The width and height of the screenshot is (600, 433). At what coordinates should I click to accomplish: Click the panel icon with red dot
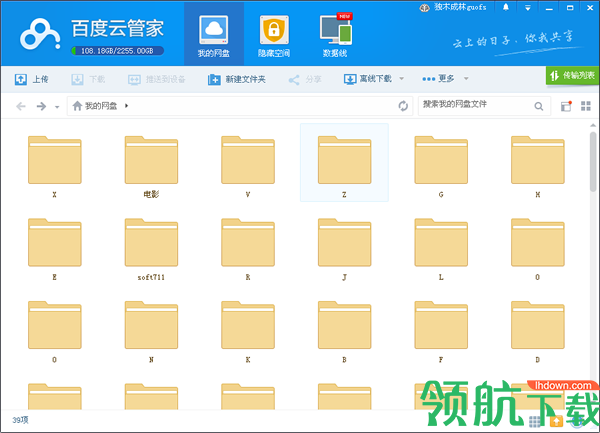(566, 106)
